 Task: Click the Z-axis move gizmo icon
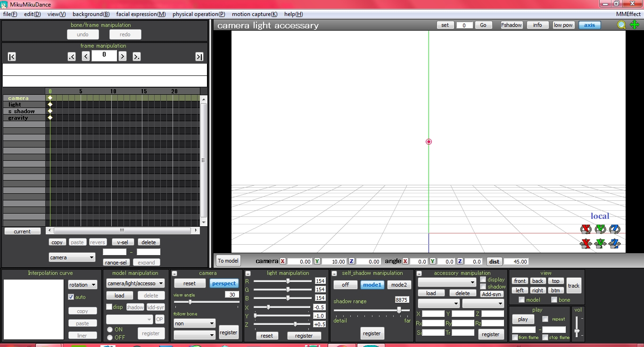coord(614,244)
